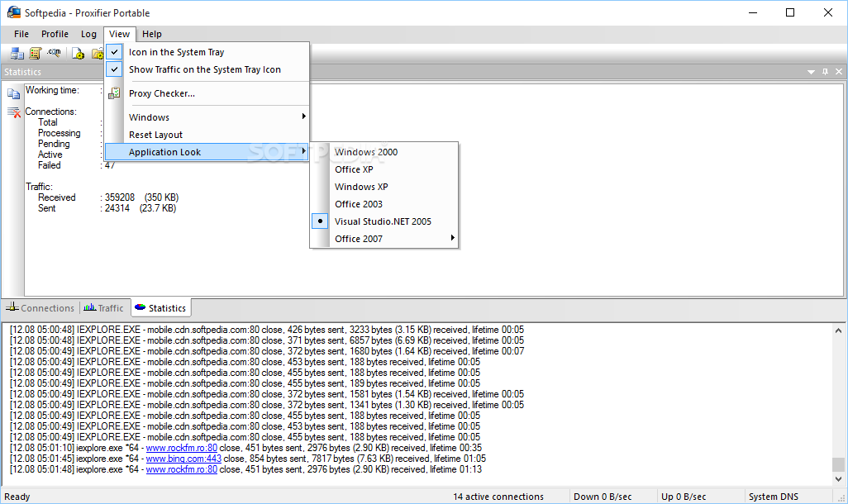Viewport: 848px width, 504px height.
Task: Expand the Windows submenu
Action: point(207,117)
